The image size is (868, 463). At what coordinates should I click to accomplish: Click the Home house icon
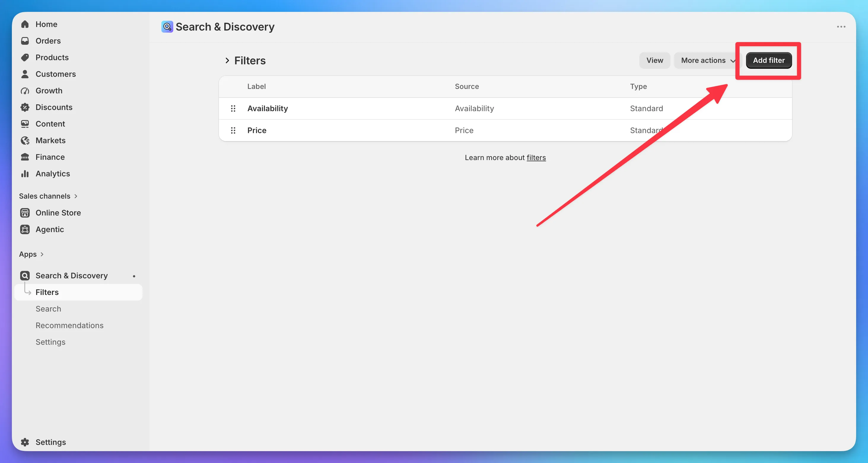coord(25,24)
